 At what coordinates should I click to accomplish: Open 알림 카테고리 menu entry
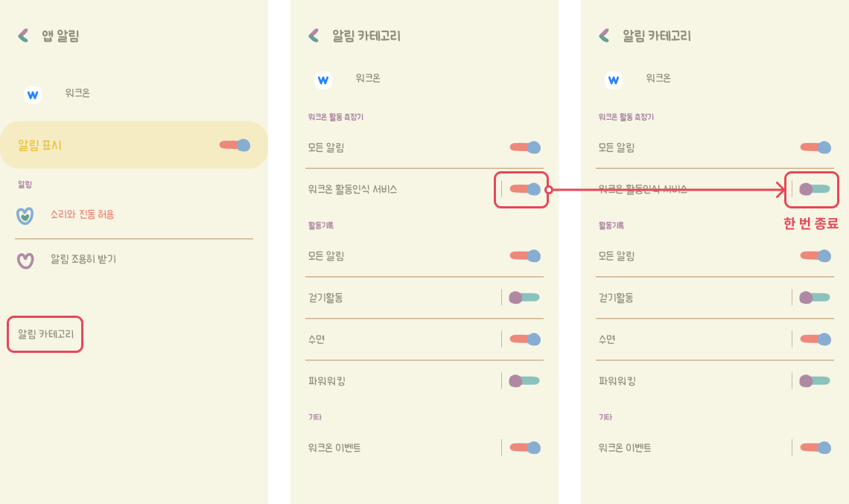pyautogui.click(x=45, y=335)
